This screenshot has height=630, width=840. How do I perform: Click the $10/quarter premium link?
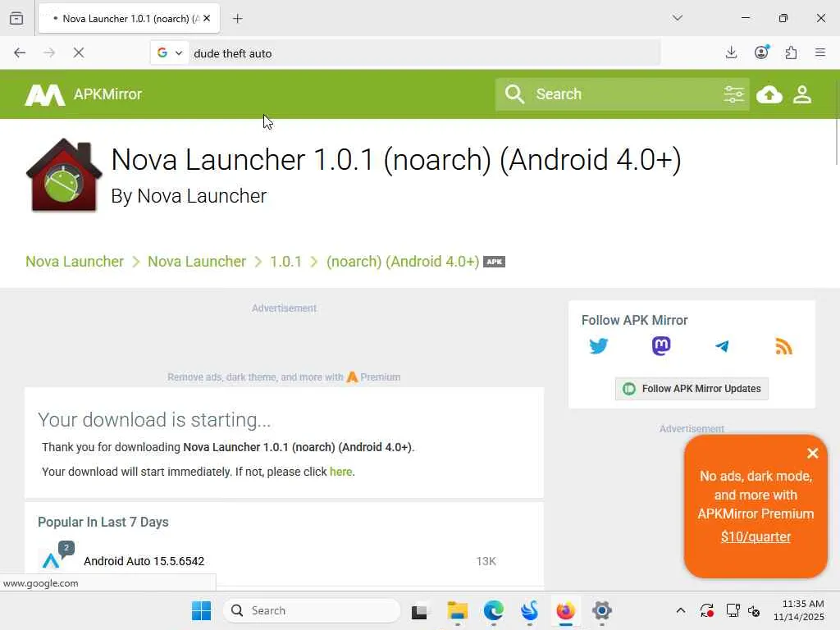coord(756,536)
